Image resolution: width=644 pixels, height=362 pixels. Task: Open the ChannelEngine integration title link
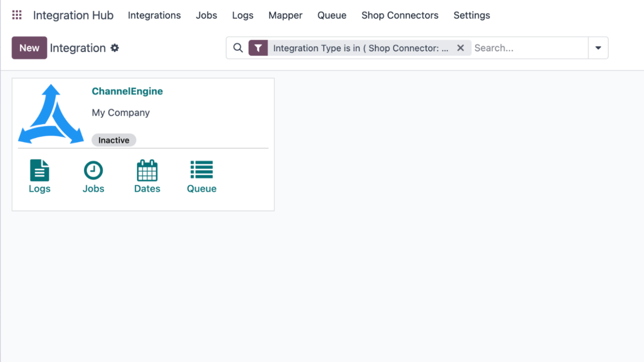tap(127, 91)
